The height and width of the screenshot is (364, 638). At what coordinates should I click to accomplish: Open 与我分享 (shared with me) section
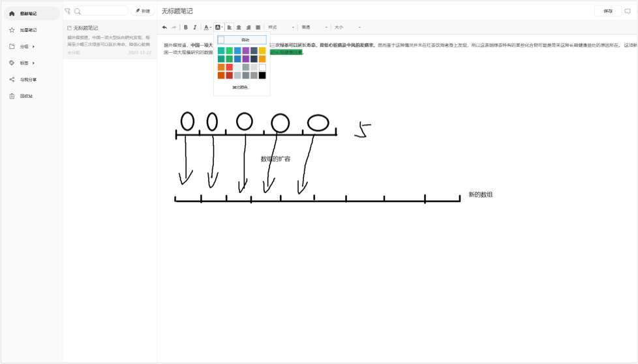click(x=28, y=80)
